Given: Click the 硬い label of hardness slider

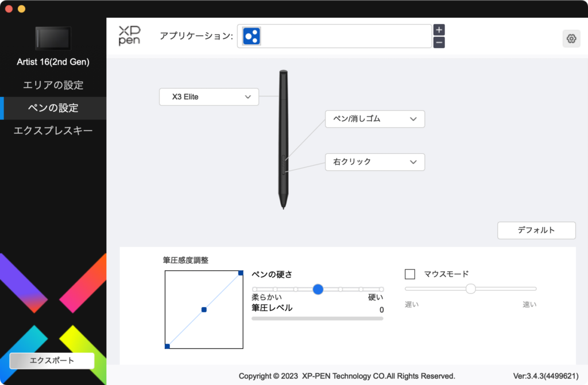Looking at the screenshot, I should (376, 297).
